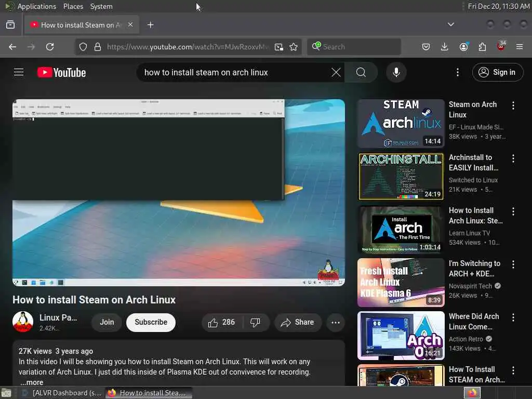Screen dimensions: 532x399
Task: Click the Share button
Action: (297, 322)
